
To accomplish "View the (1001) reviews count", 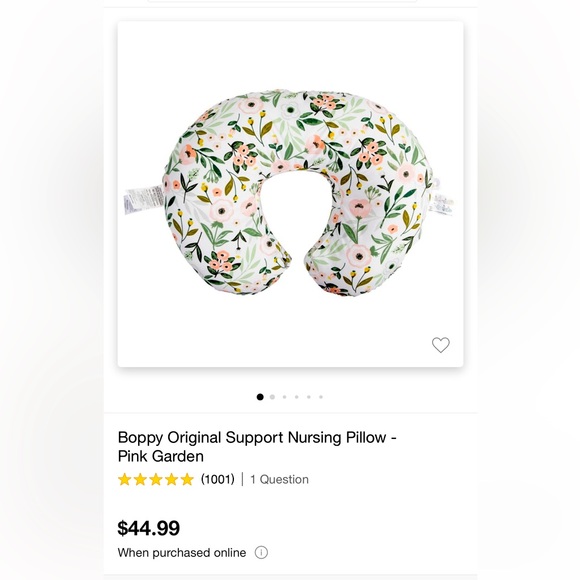I will (x=218, y=479).
